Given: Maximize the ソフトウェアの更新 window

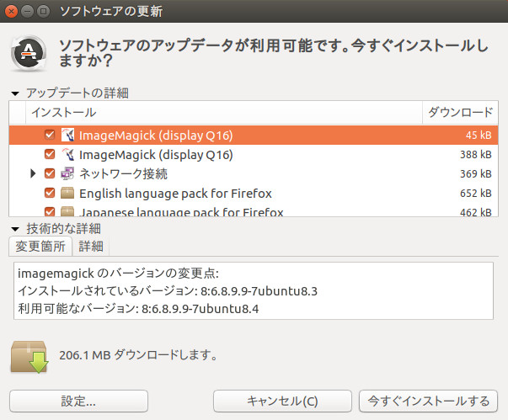Looking at the screenshot, I should [43, 11].
